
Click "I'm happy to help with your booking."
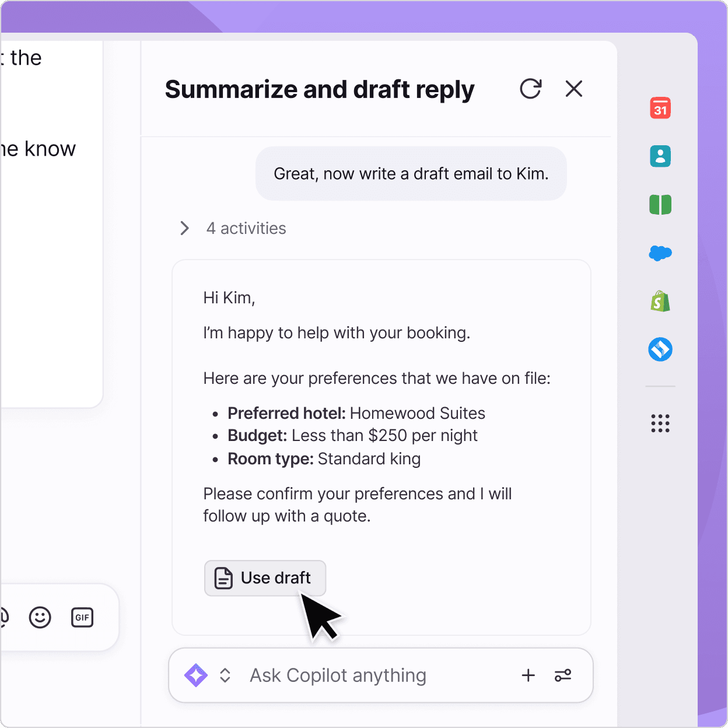337,333
